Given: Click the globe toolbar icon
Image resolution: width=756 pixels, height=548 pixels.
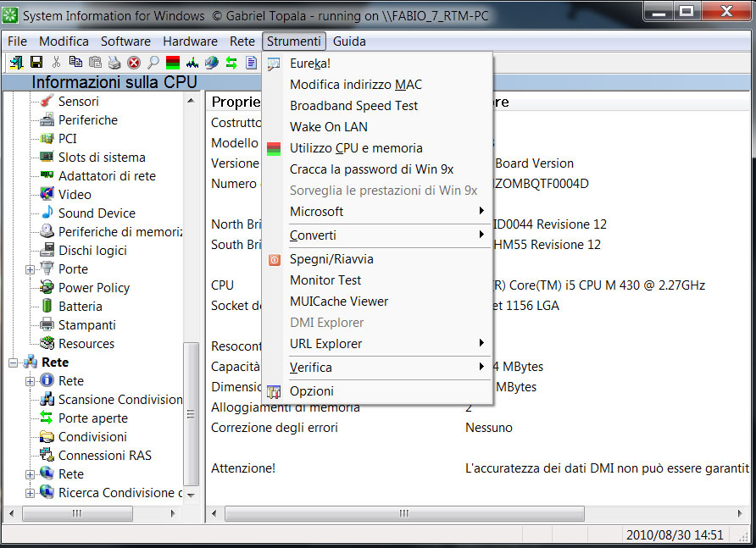Looking at the screenshot, I should pyautogui.click(x=212, y=62).
